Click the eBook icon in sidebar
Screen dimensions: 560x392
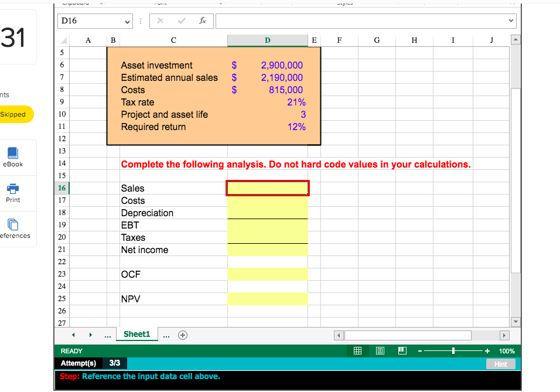13,152
